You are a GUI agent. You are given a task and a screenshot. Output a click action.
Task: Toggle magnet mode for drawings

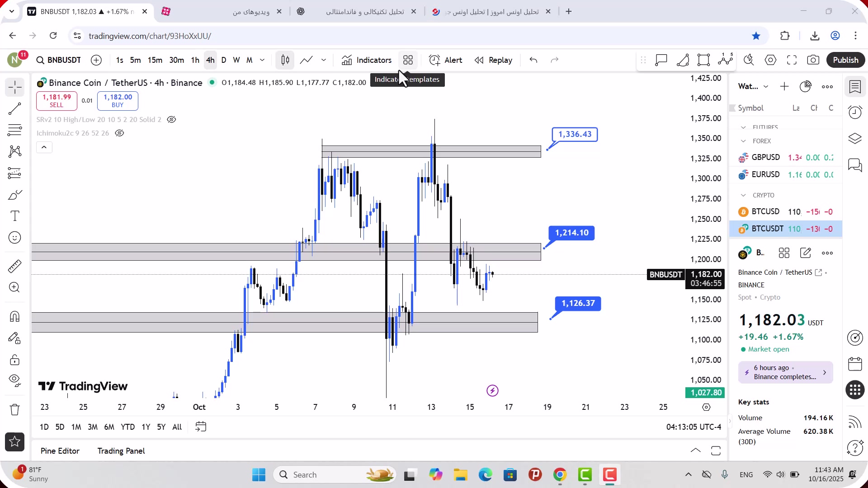click(x=15, y=316)
